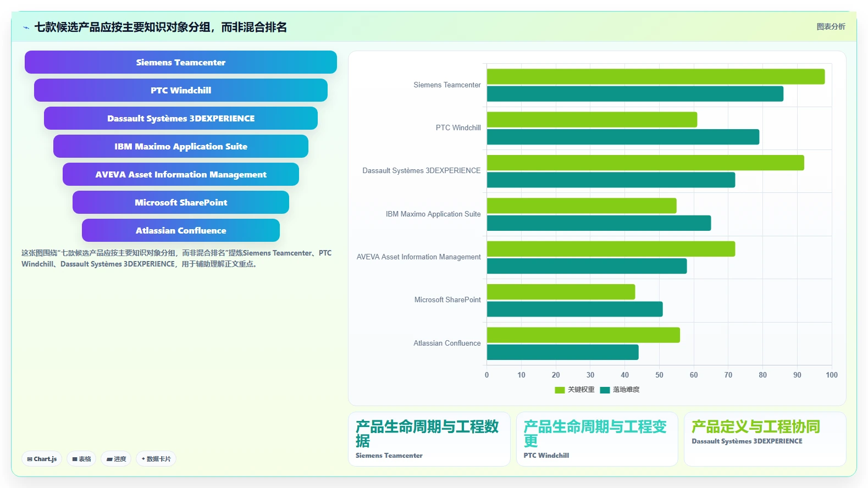
Task: Select the PTC Windchill funnel bar
Action: (181, 90)
